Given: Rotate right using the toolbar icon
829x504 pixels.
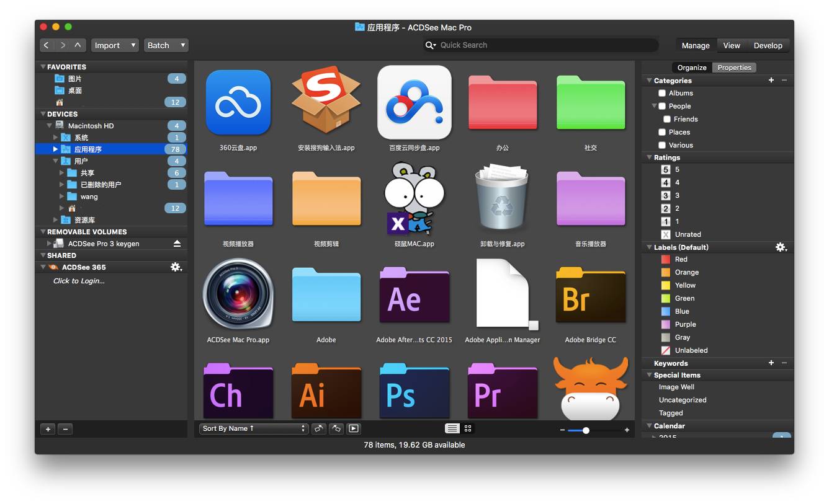Looking at the screenshot, I should point(336,428).
